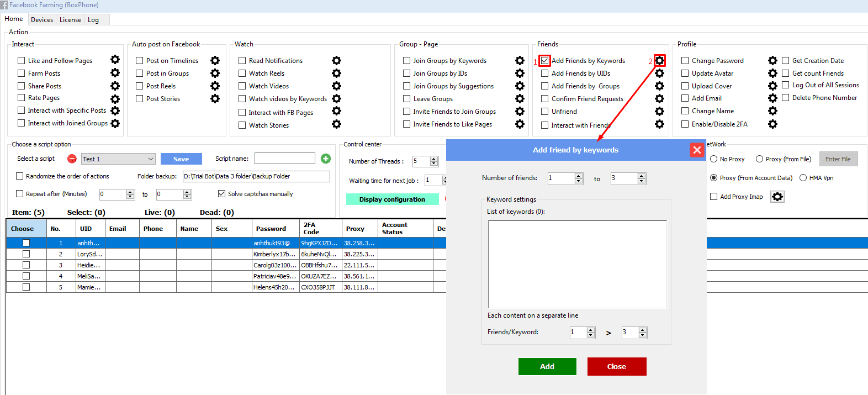Open settings gear for Post Reels
Screen dimensions: 868x395
pyautogui.click(x=215, y=86)
